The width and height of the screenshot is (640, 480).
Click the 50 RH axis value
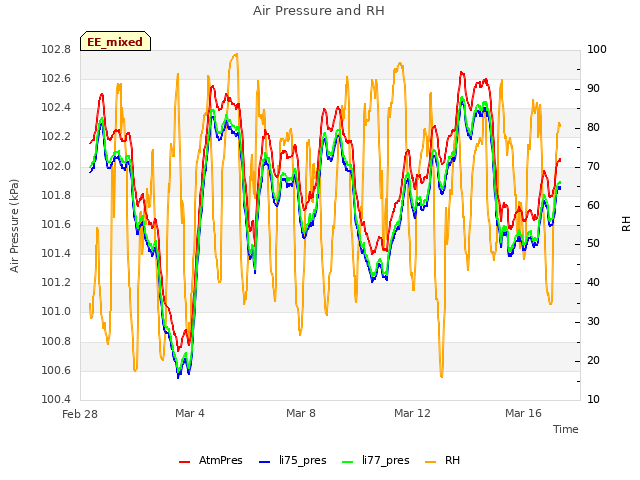coord(593,244)
